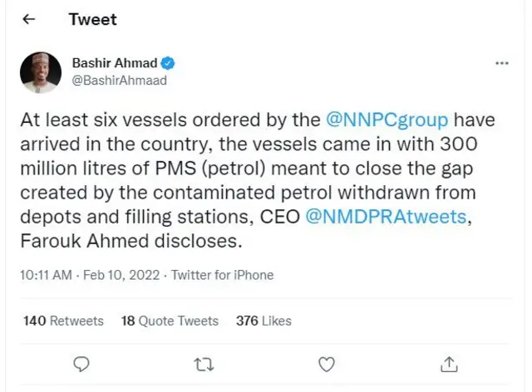
Task: View the 376 Likes list
Action: (264, 321)
